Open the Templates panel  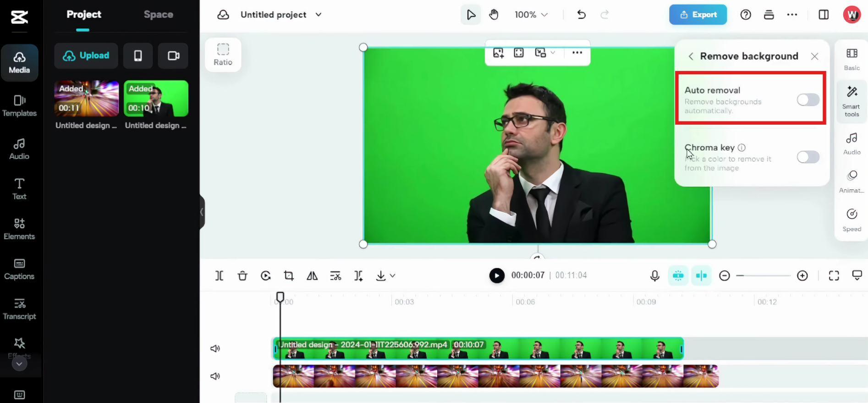[19, 106]
